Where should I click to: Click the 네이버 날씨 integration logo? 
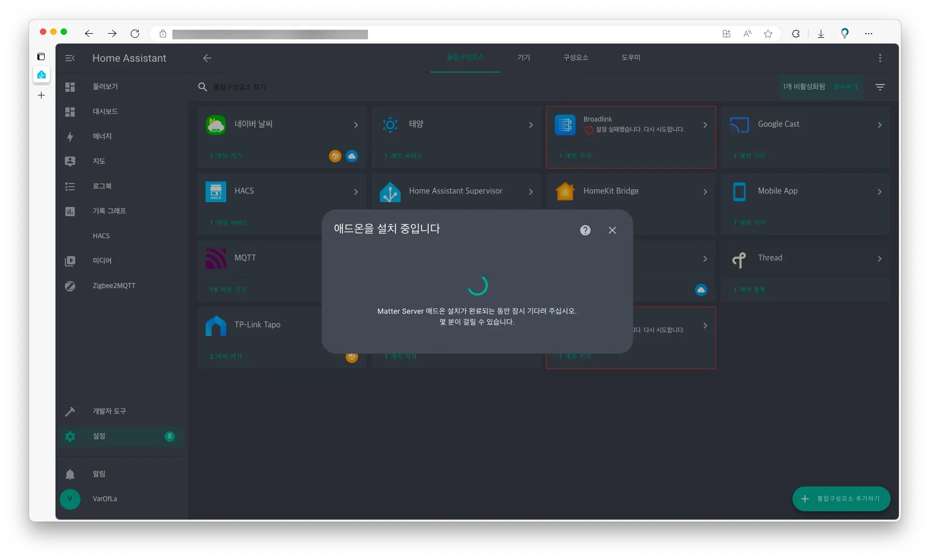tap(216, 125)
